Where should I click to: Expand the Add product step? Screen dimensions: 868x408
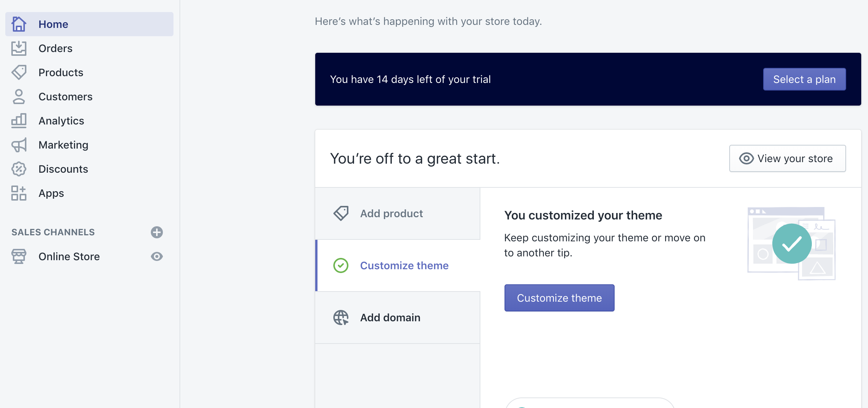397,213
